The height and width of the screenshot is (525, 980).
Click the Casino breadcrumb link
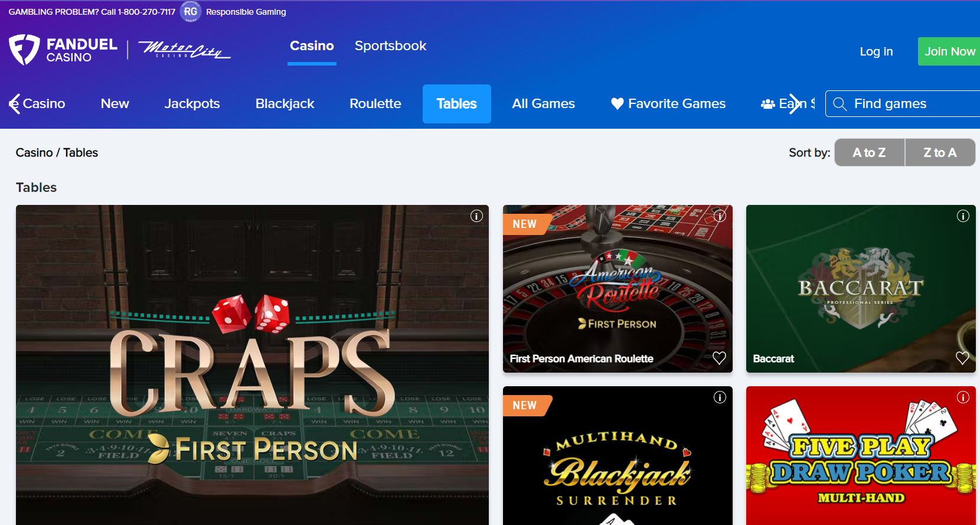pyautogui.click(x=34, y=152)
